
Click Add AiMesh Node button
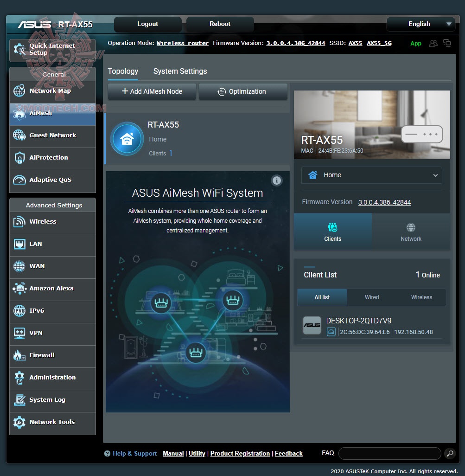coord(152,91)
